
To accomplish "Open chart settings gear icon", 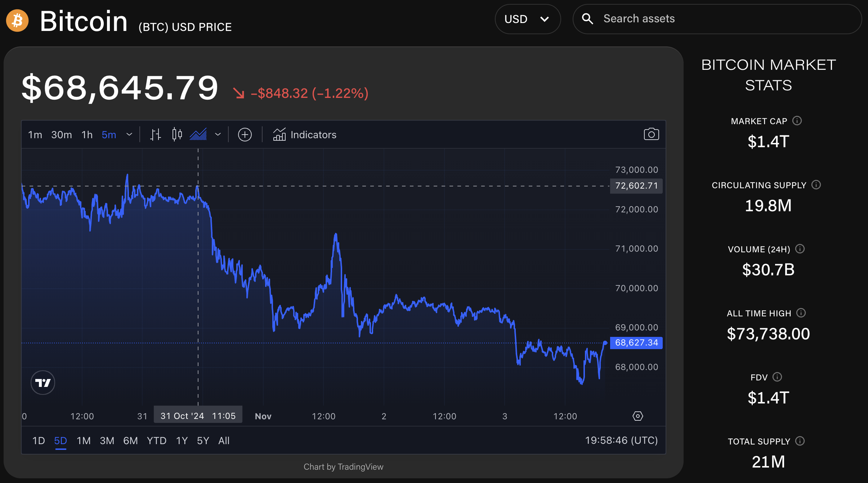I will tap(637, 416).
